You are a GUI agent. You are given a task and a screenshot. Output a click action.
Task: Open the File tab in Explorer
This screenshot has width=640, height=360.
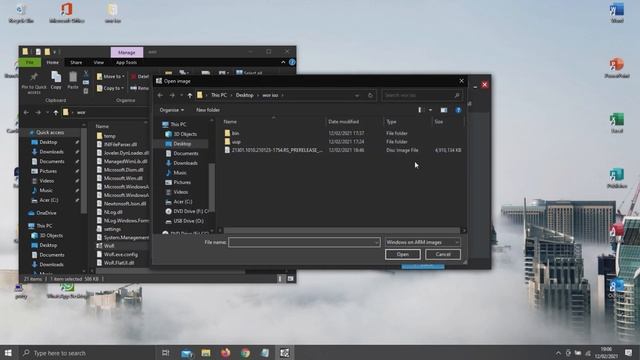[29, 62]
